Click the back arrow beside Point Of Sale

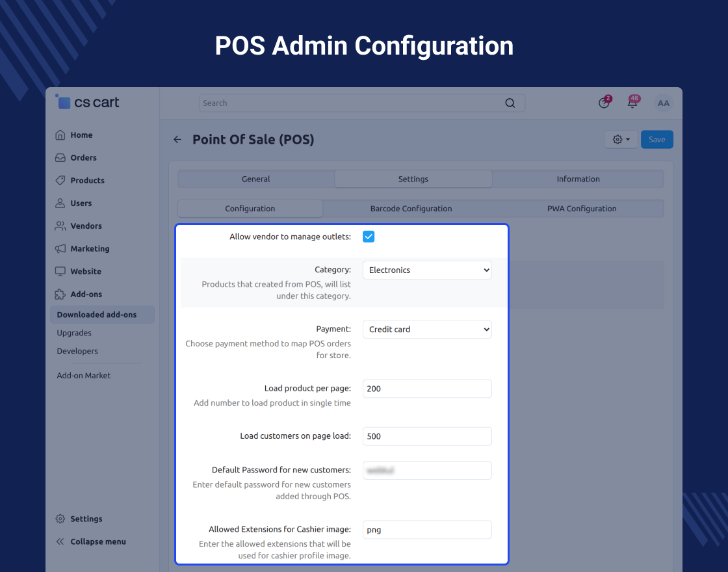coord(177,140)
